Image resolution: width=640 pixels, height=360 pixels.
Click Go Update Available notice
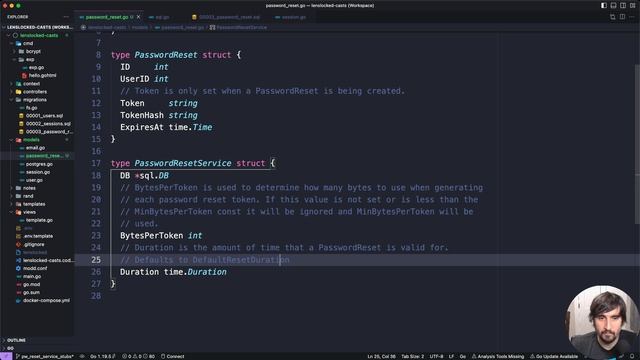click(x=554, y=356)
